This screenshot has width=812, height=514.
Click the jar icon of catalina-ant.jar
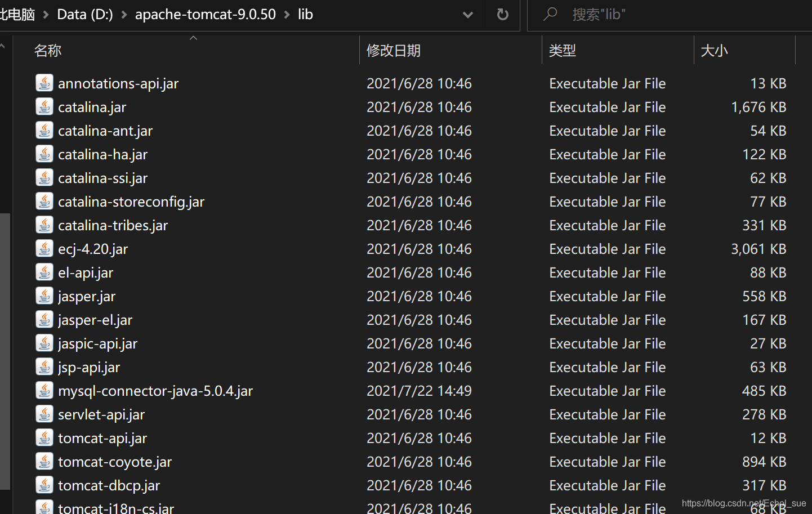[44, 130]
